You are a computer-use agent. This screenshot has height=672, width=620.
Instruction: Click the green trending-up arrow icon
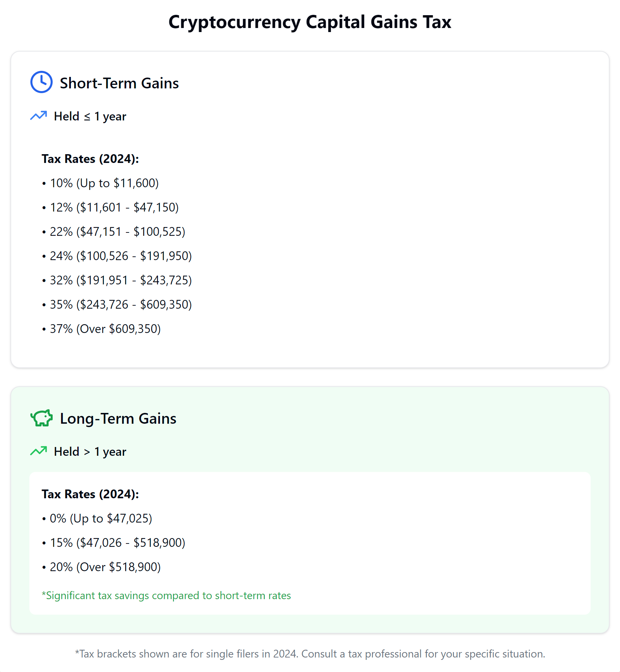38,451
